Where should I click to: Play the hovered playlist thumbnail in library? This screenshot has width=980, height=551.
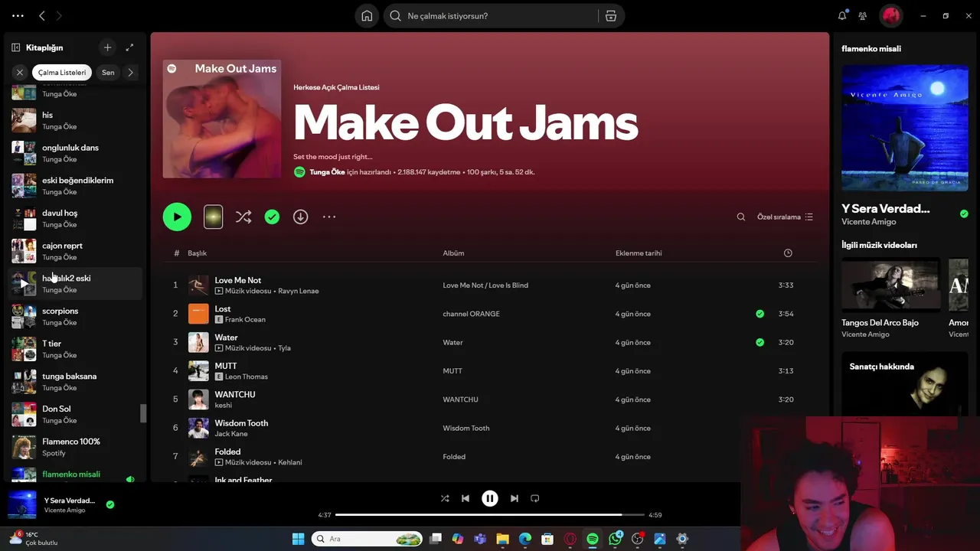24,284
